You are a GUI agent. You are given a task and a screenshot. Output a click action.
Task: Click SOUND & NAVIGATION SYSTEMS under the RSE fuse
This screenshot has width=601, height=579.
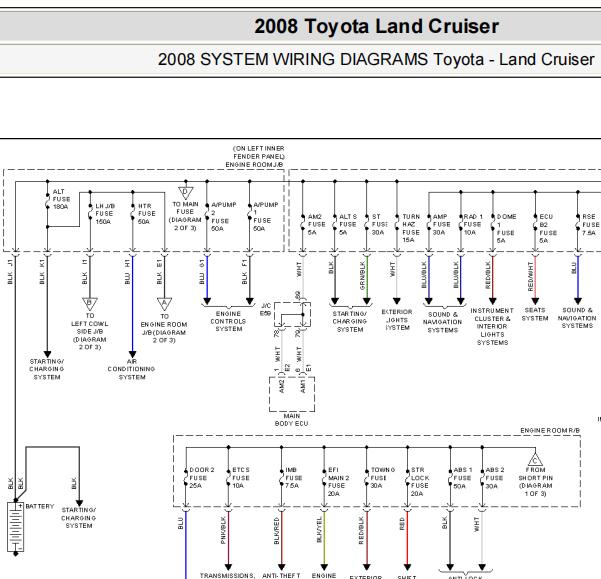(x=577, y=318)
